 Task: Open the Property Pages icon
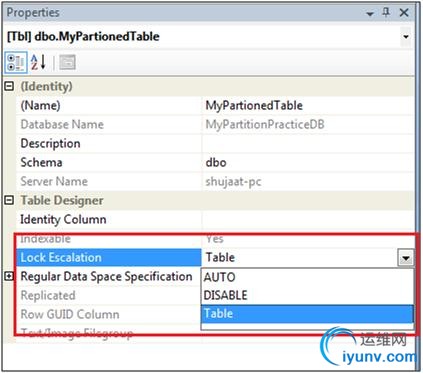pos(67,62)
